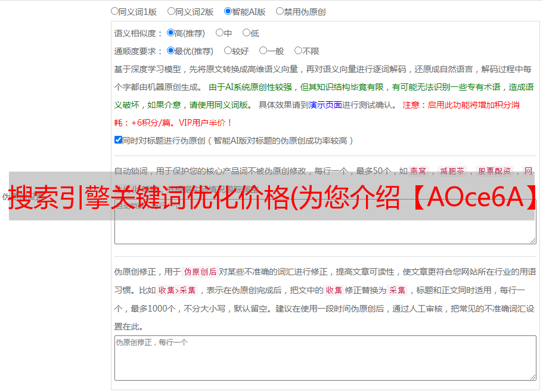Viewport: 543px width, 392px height.
Task: Set 通顺度要求 to 最优(推荐)
Action: [170, 51]
